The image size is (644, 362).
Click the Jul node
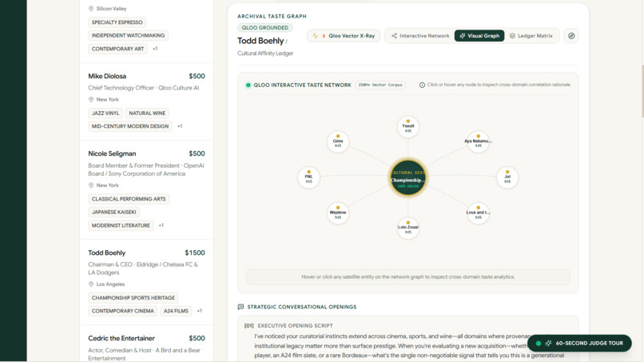pyautogui.click(x=507, y=177)
